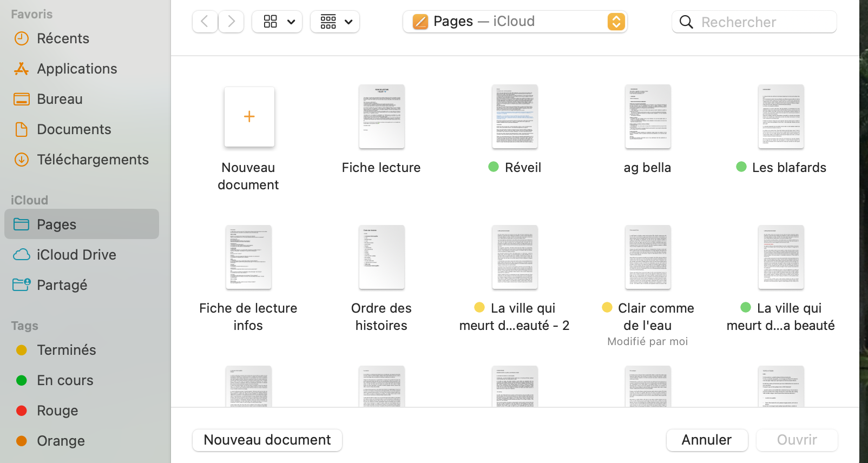The width and height of the screenshot is (868, 463).
Task: Select the Fiche lecture document thumbnail
Action: tap(382, 117)
